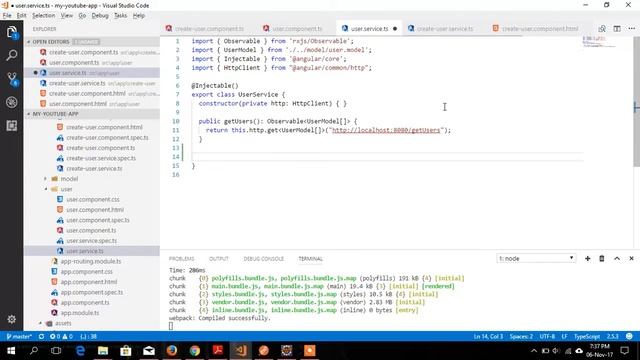Open the Go menu
Screen dimensions: 640x360
82,16
